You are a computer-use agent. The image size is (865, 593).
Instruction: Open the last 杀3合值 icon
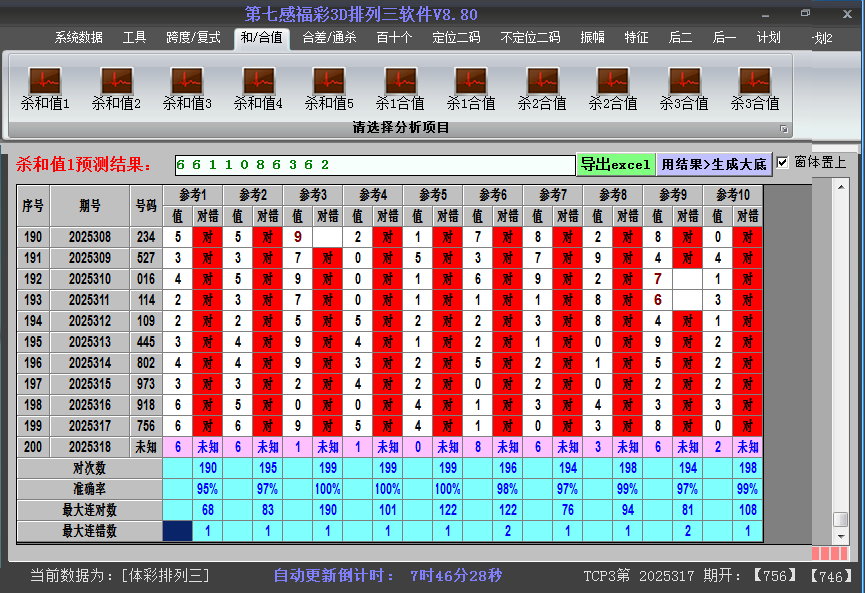pyautogui.click(x=755, y=81)
